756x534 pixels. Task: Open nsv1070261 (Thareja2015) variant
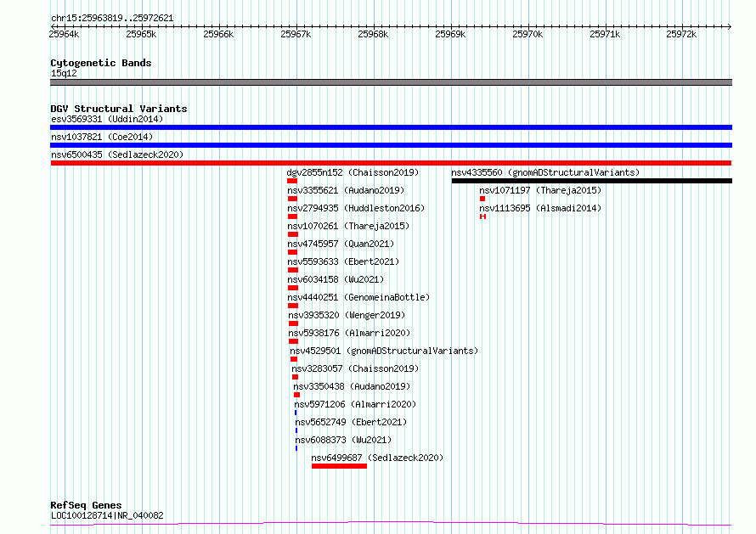click(x=348, y=226)
